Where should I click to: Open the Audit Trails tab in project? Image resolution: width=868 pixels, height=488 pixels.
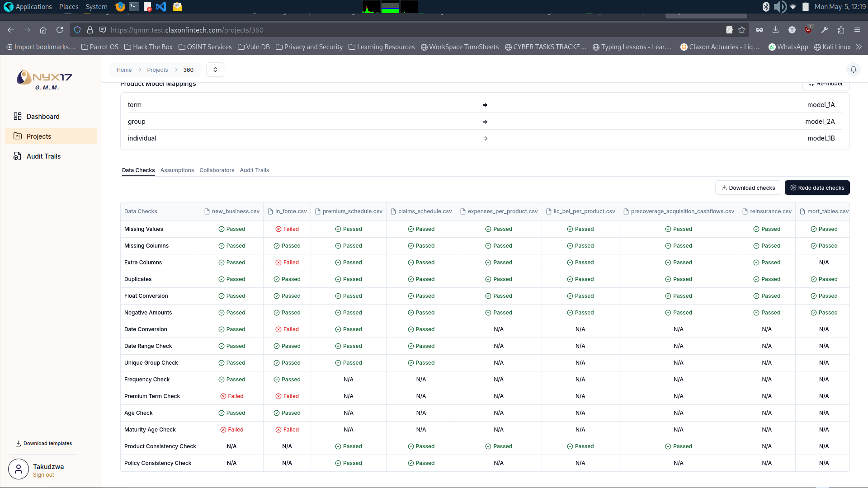[x=254, y=170]
